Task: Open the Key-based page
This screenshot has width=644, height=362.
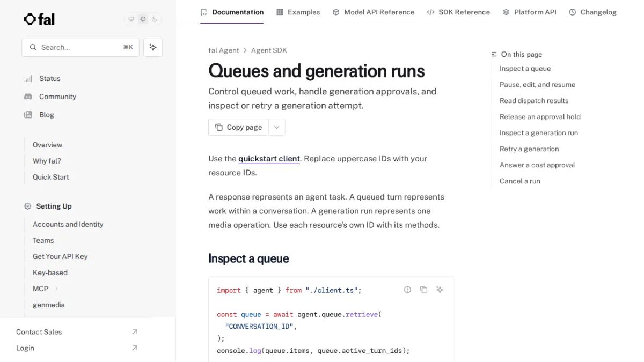Action: coord(50,272)
